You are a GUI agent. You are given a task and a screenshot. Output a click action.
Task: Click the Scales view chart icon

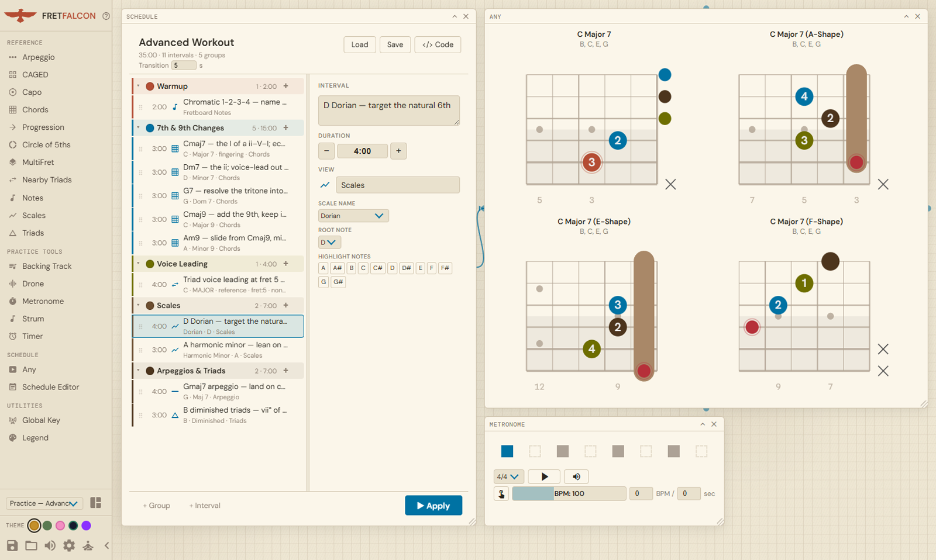pos(325,185)
